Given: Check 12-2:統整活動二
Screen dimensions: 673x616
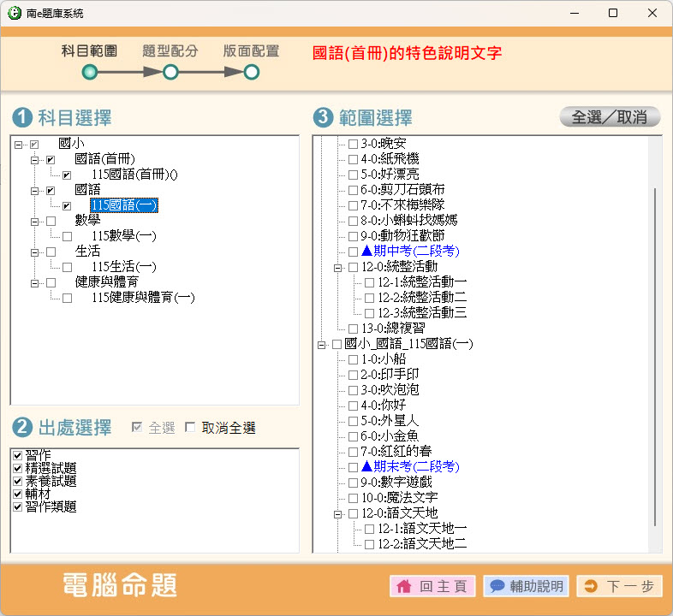Looking at the screenshot, I should click(369, 298).
